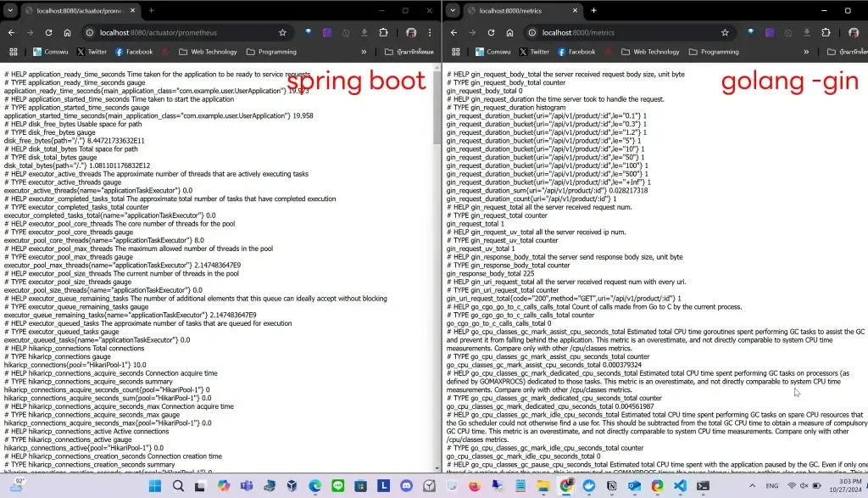Reload the localhost:8000 metrics page
Screen dimensions: 868x498
point(491,33)
